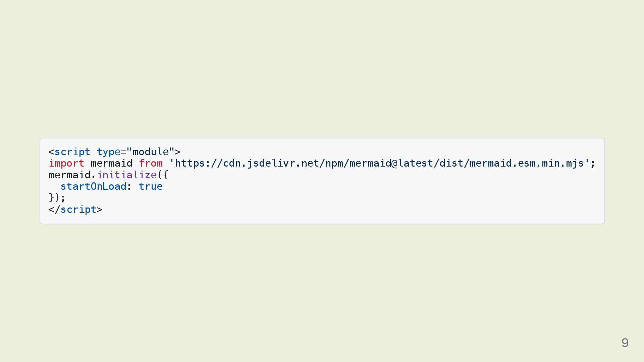
Task: Click the from keyword in import line
Action: [x=151, y=164]
